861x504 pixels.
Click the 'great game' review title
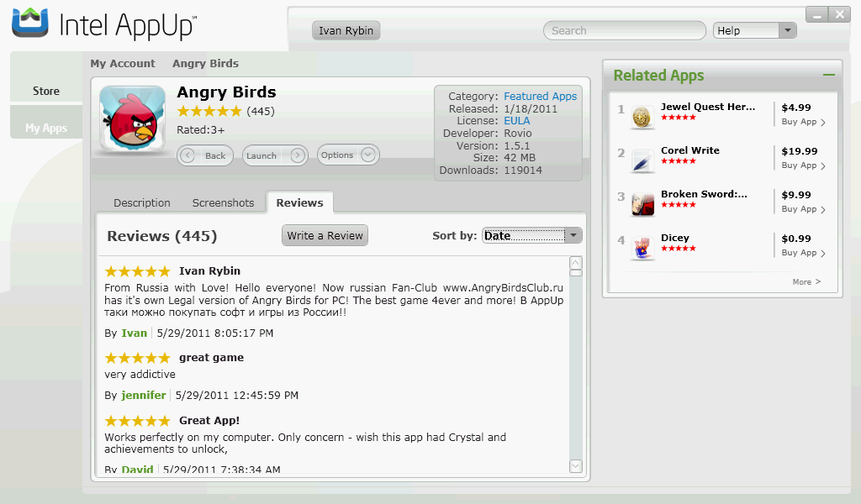pos(211,358)
